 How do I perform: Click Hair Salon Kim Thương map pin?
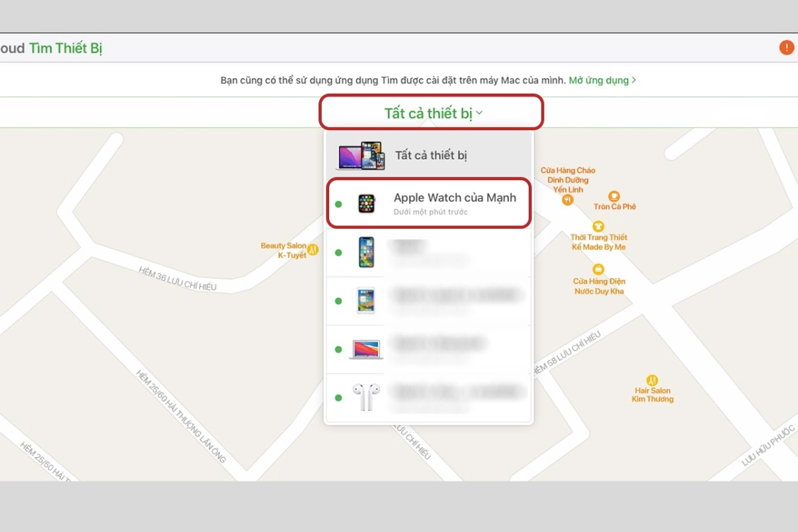tap(652, 380)
